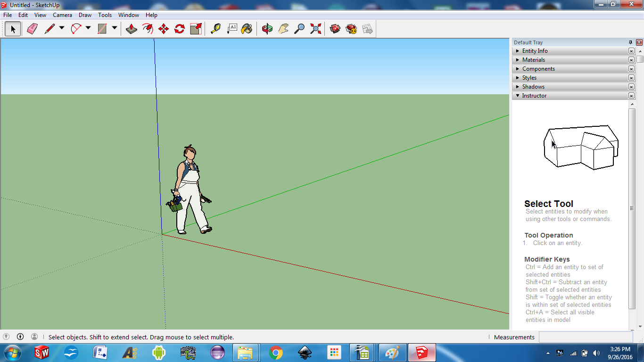This screenshot has width=644, height=362.
Task: Click the Measurements input box
Action: point(586,337)
